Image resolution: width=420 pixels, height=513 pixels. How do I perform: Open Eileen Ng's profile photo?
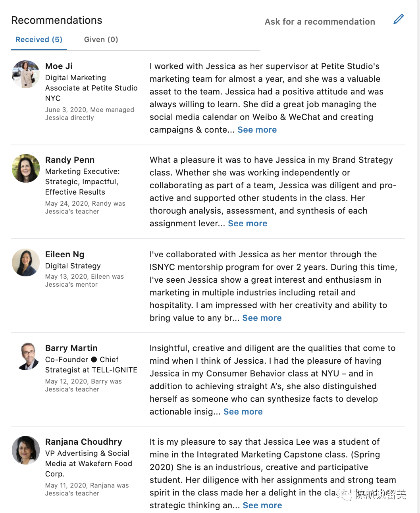coord(26,262)
